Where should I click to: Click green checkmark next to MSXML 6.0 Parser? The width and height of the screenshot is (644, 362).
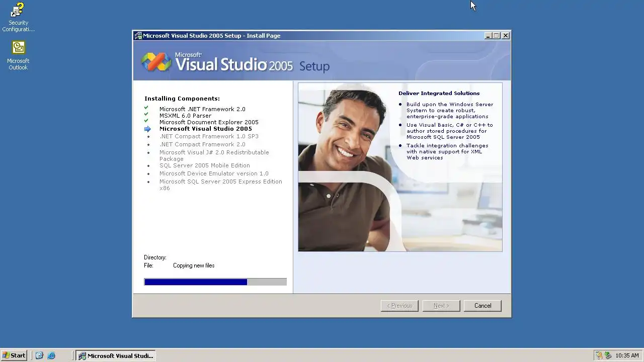point(146,114)
